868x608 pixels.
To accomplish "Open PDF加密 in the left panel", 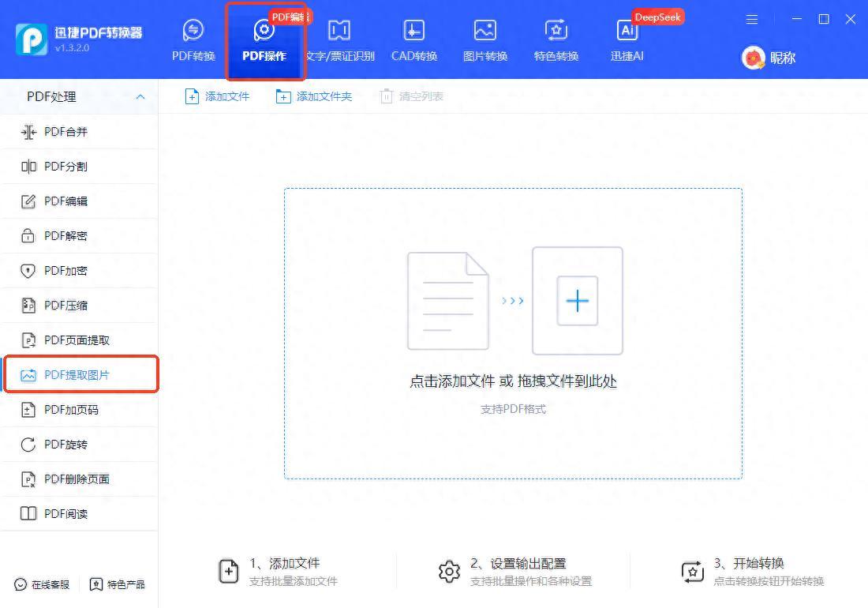I will point(66,271).
